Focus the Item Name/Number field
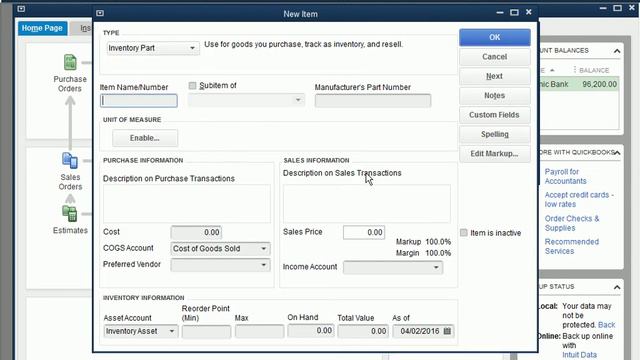This screenshot has width=640, height=360. tap(139, 101)
